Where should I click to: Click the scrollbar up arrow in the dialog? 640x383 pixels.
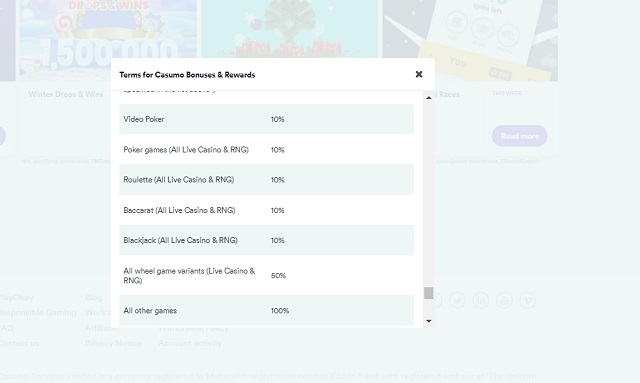click(429, 98)
